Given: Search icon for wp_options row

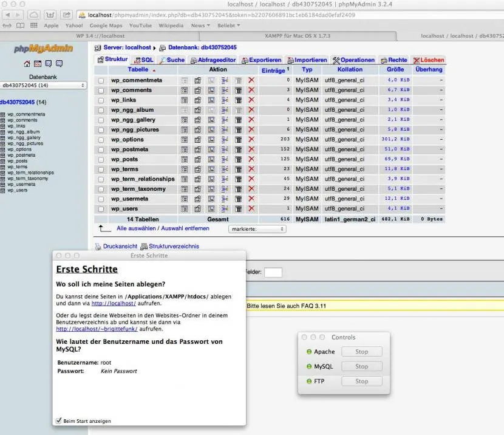Looking at the screenshot, I should pos(211,140).
